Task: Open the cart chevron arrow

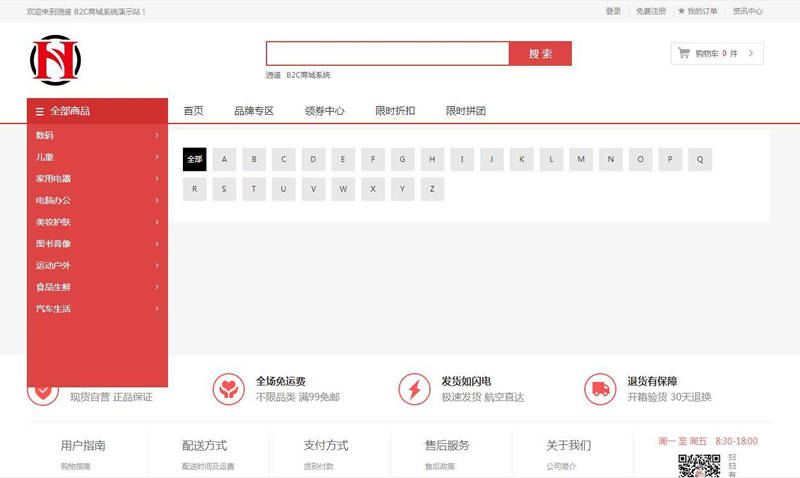Action: pos(751,53)
